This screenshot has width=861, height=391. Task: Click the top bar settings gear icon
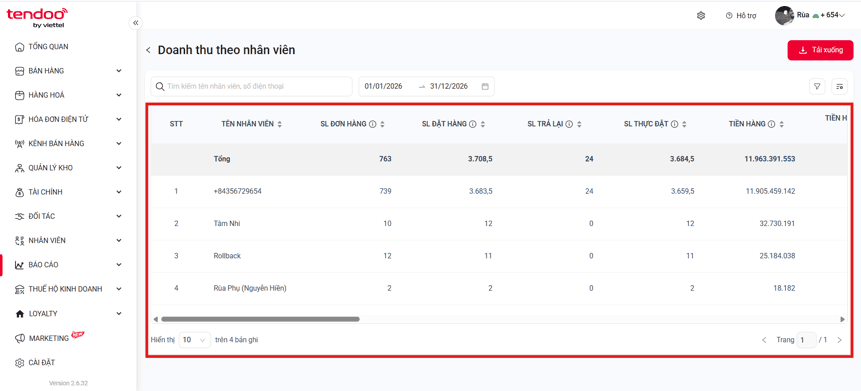click(701, 15)
